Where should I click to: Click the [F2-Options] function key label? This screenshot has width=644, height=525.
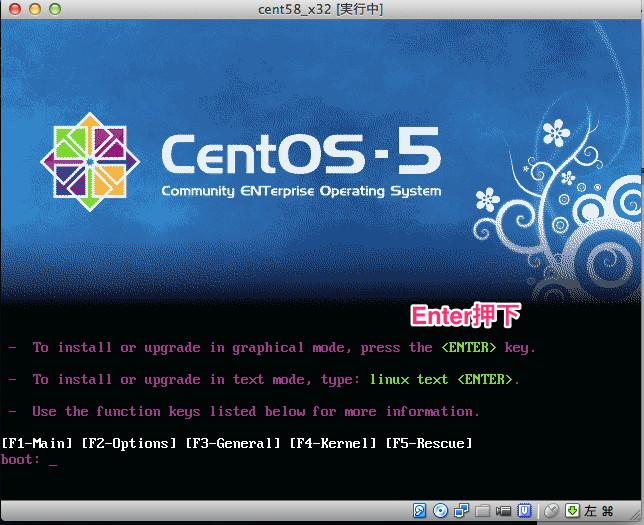129,443
